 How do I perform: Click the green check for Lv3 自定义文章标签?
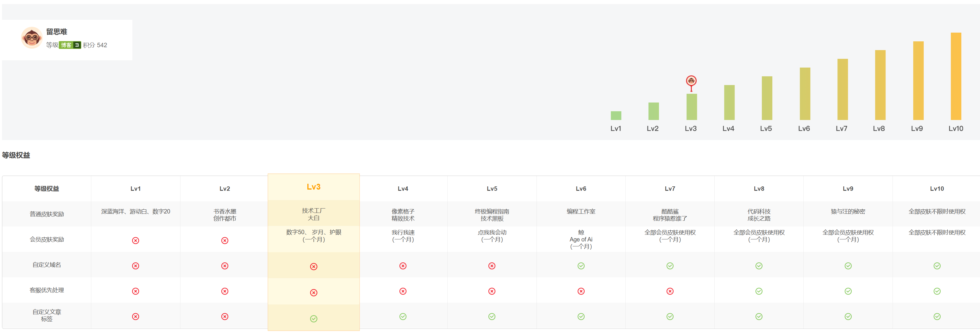coord(313,319)
